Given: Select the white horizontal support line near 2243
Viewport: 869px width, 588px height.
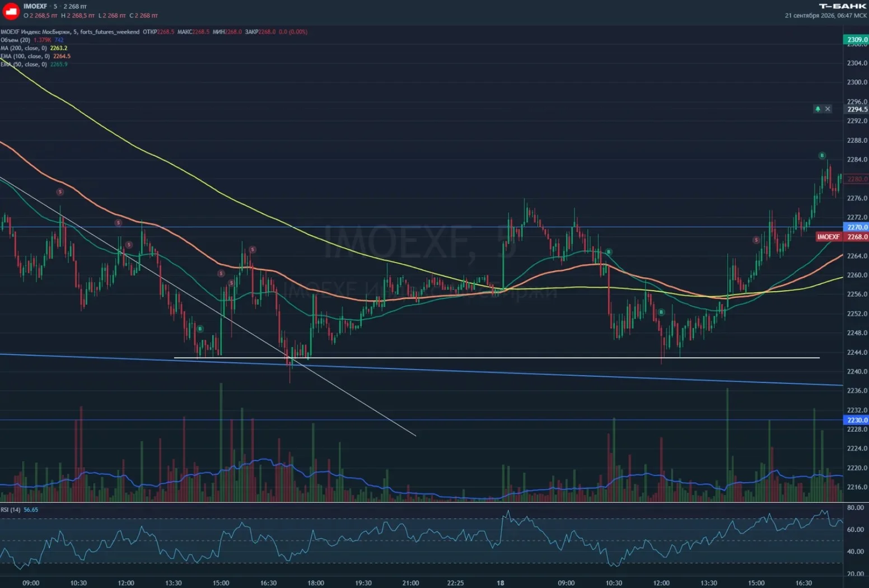Looking at the screenshot, I should tap(497, 358).
